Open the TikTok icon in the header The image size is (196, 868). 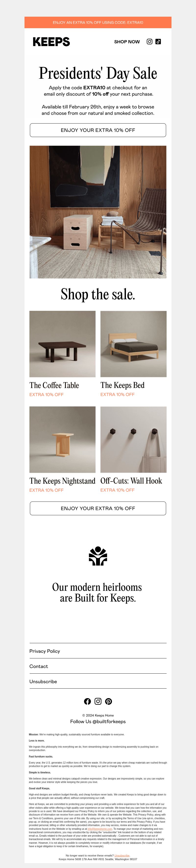coord(158,41)
